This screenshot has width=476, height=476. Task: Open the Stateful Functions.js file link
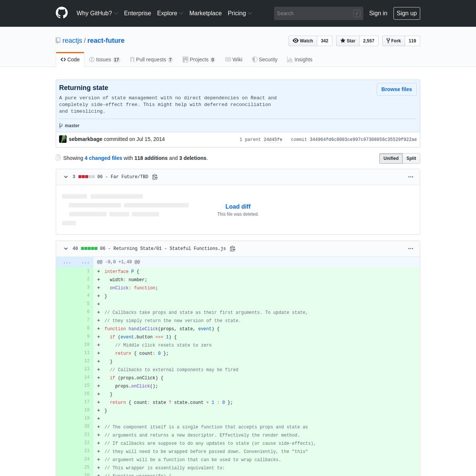(x=163, y=248)
